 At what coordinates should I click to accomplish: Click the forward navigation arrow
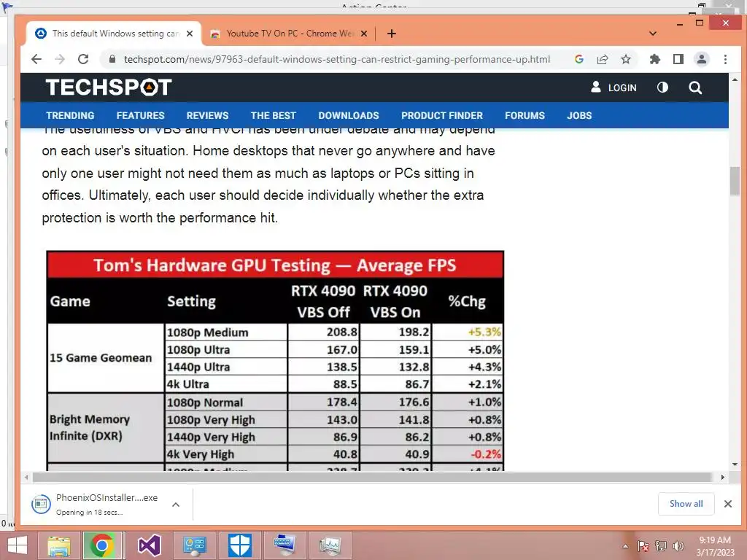(x=60, y=59)
